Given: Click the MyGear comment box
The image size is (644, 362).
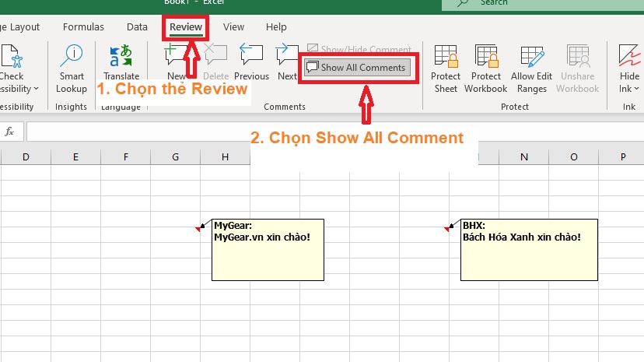Looking at the screenshot, I should (268, 250).
